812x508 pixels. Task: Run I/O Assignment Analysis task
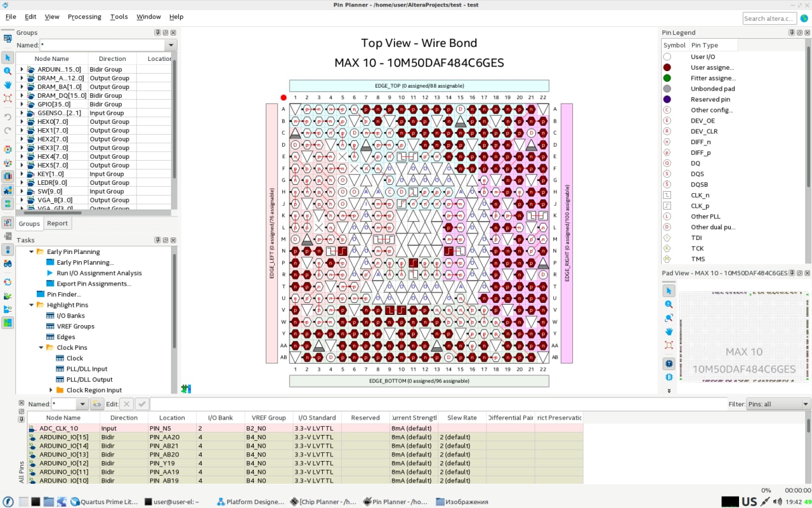(x=99, y=273)
